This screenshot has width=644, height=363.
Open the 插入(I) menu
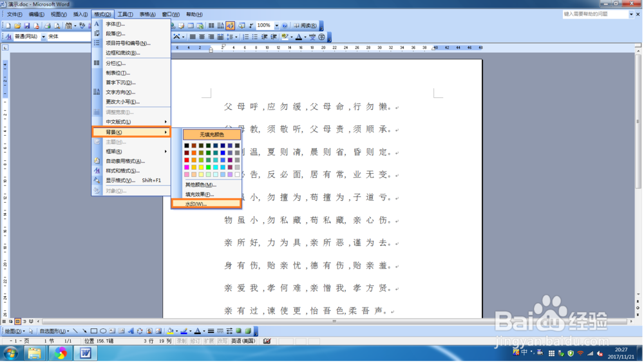tap(80, 14)
